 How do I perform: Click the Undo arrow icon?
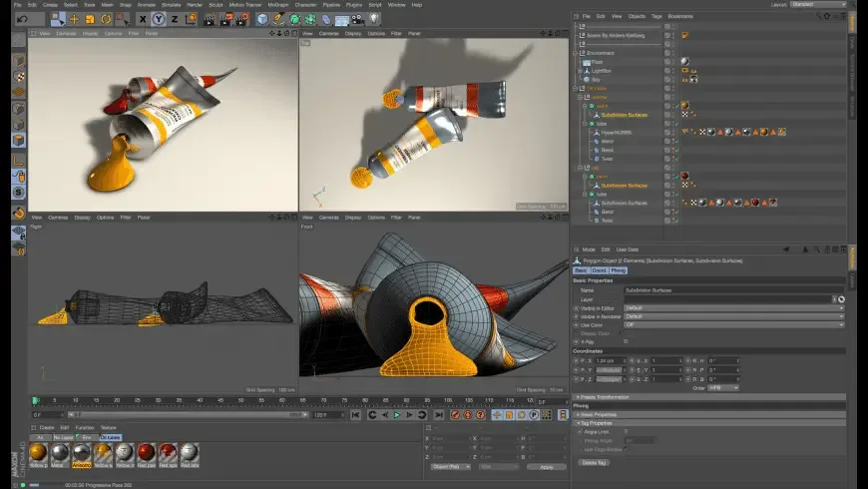click(x=23, y=19)
